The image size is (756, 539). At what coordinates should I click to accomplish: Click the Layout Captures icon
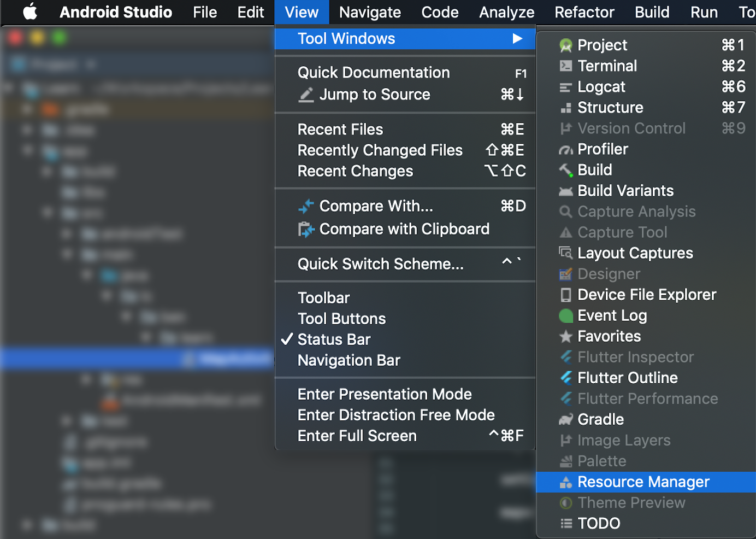[566, 253]
